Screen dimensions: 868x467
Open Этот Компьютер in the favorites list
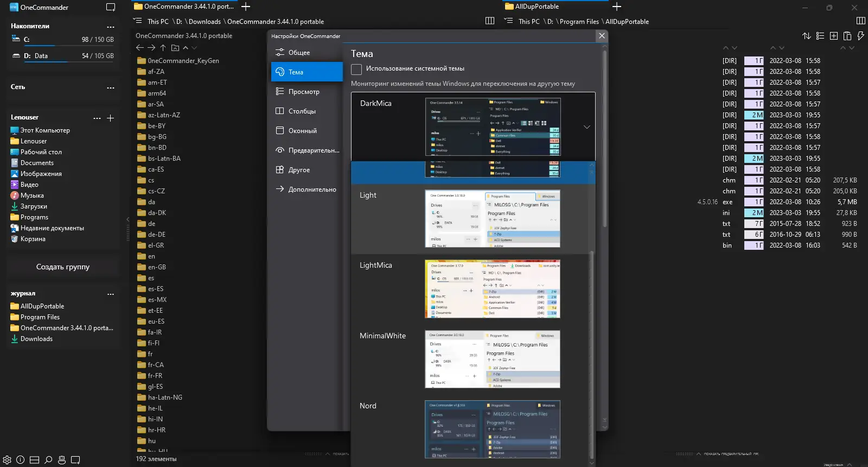pos(40,130)
